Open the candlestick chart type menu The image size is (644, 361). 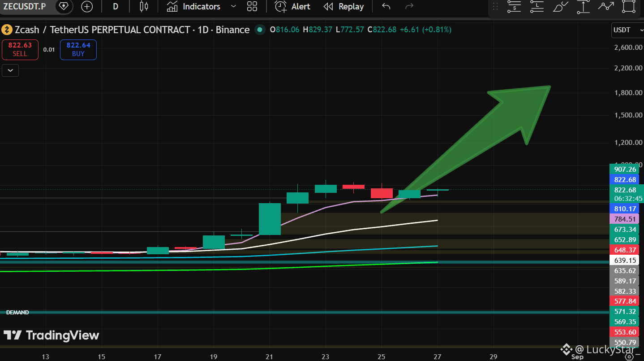[x=144, y=6]
